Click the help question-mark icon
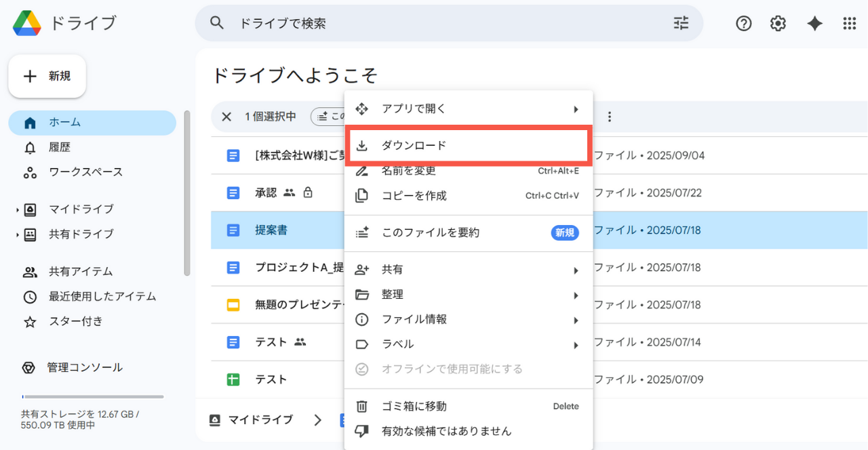868x450 pixels. click(x=743, y=23)
